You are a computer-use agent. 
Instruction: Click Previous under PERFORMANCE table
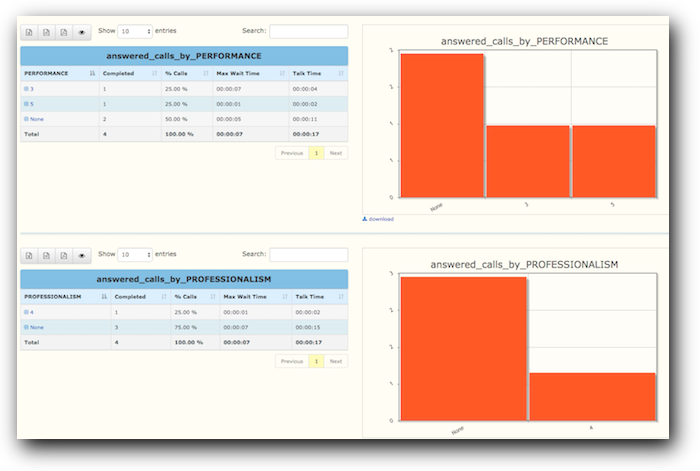pos(292,153)
